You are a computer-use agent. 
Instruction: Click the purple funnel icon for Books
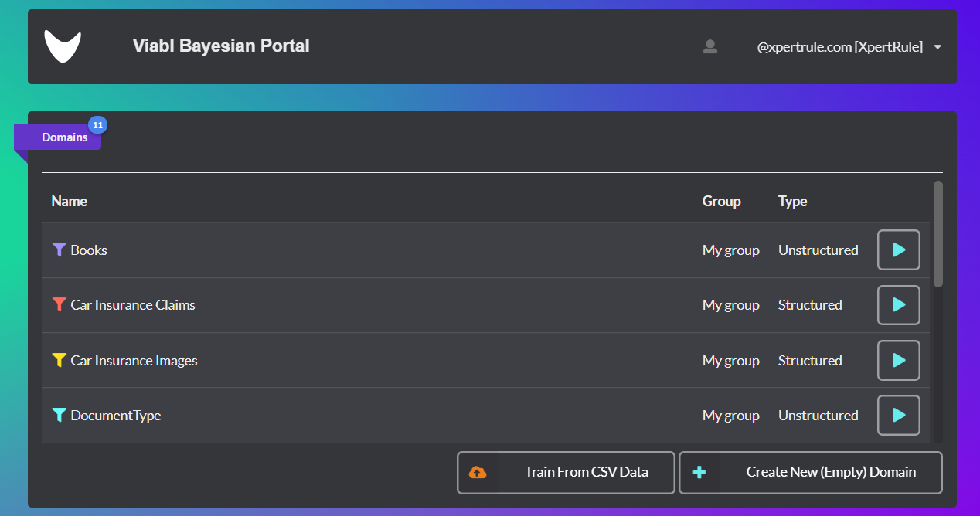[59, 250]
